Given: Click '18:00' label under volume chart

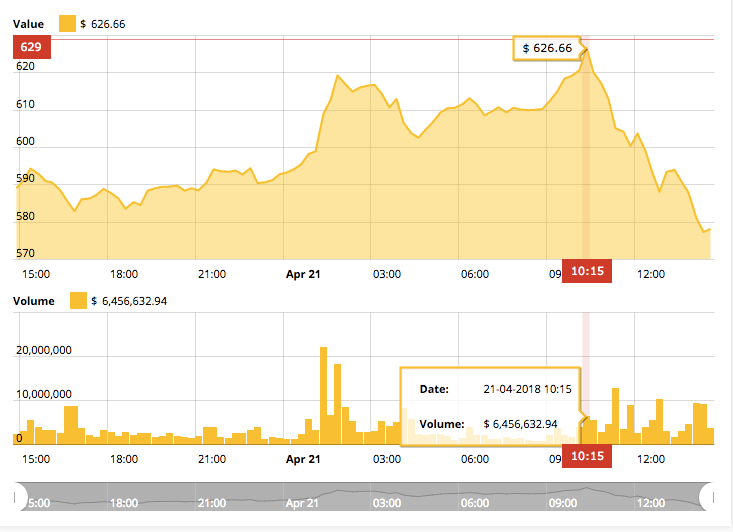Looking at the screenshot, I should (x=124, y=459).
